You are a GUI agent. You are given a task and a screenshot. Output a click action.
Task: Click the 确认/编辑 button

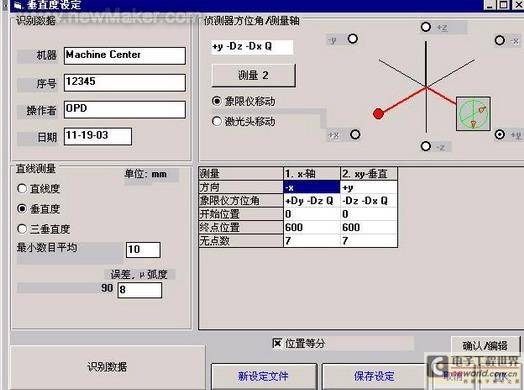click(x=485, y=346)
